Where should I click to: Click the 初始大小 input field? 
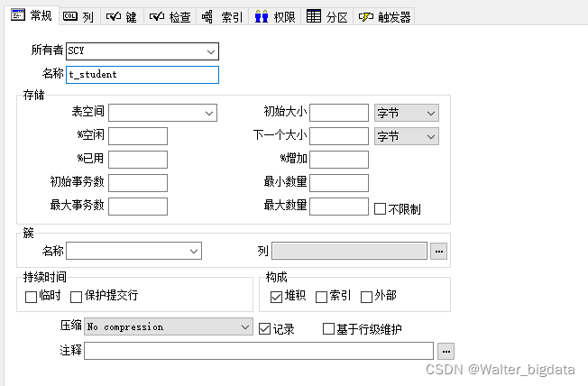point(339,113)
